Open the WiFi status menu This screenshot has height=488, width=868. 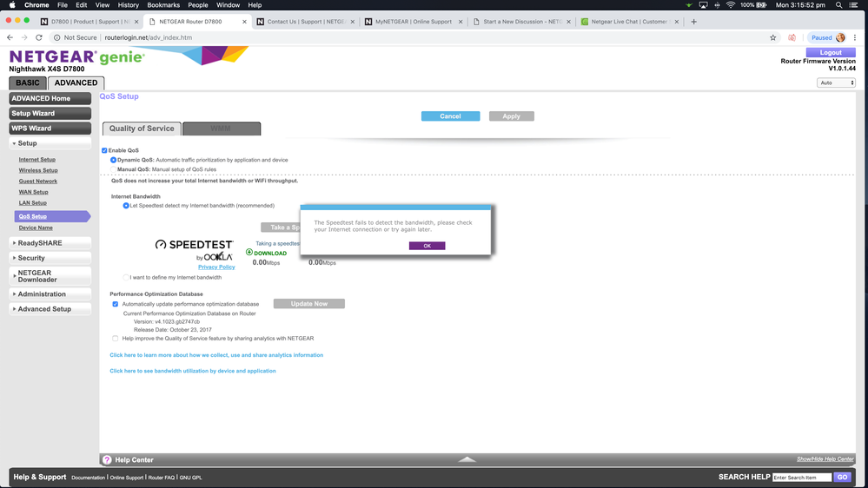point(731,5)
